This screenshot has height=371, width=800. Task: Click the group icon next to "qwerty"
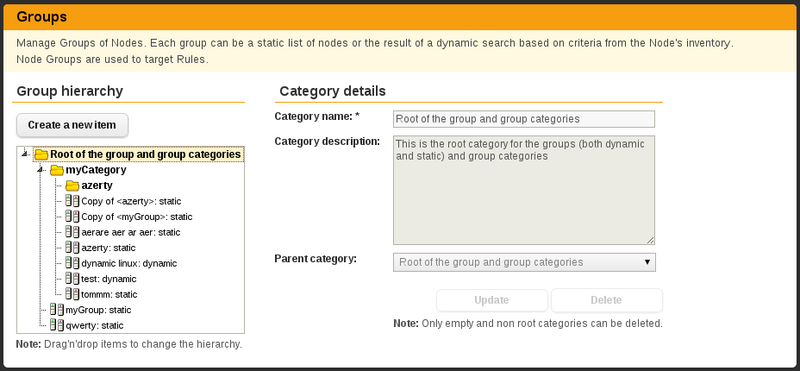click(57, 325)
